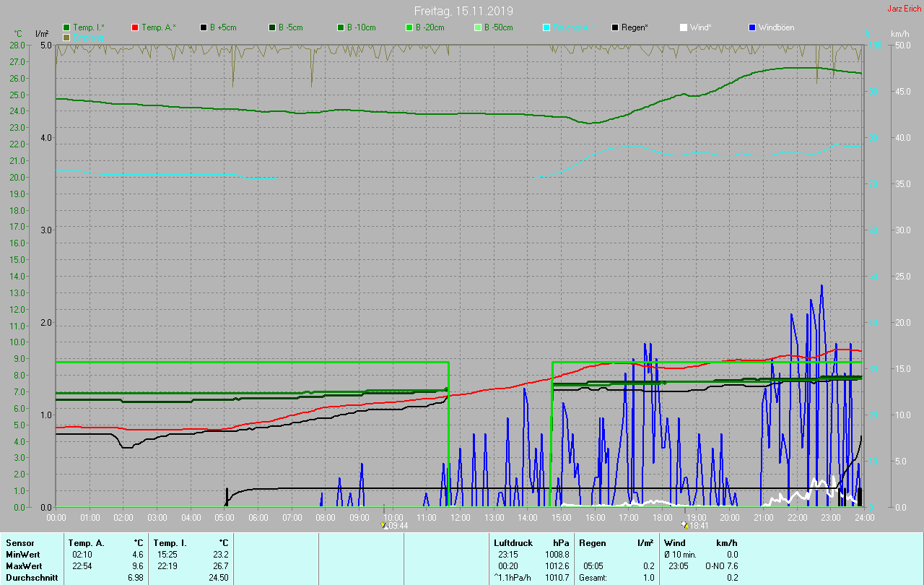Click the average pressure value '1010.7'
This screenshot has height=585, width=924.
(x=557, y=578)
